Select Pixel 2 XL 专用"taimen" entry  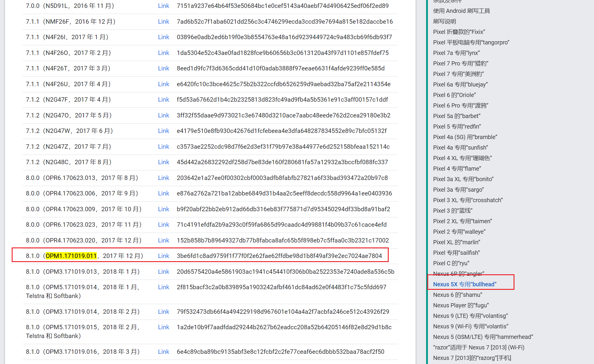462,221
